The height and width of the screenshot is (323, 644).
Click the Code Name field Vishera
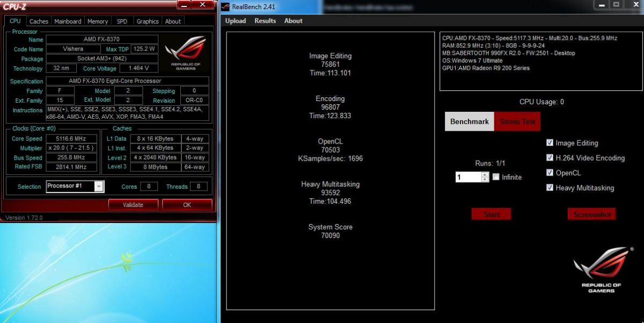(x=73, y=49)
